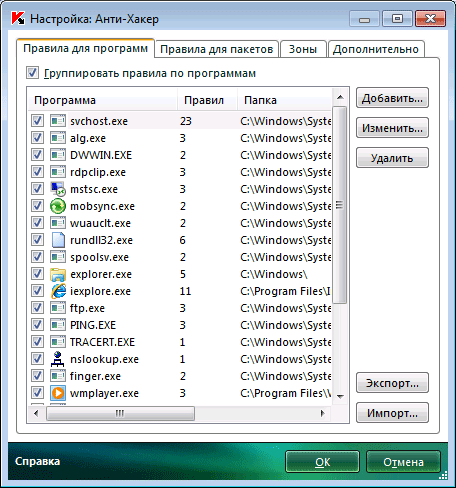The width and height of the screenshot is (456, 488).
Task: Disable the iexplore.exe rule checkbox
Action: coord(37,290)
